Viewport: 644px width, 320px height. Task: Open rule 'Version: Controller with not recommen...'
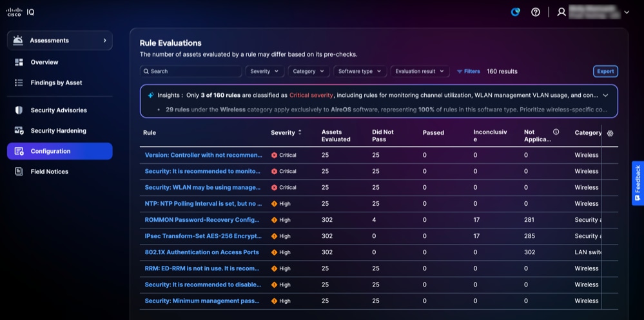click(203, 155)
